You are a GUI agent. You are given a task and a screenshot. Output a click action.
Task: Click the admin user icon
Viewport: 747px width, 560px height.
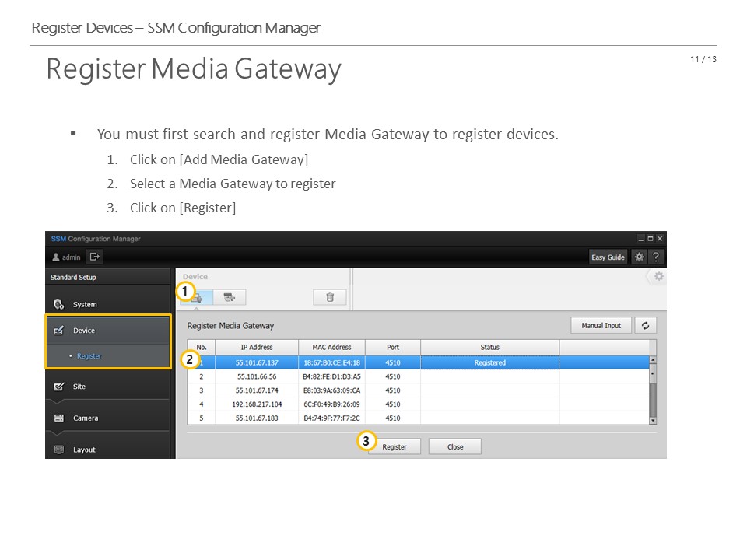(x=56, y=257)
